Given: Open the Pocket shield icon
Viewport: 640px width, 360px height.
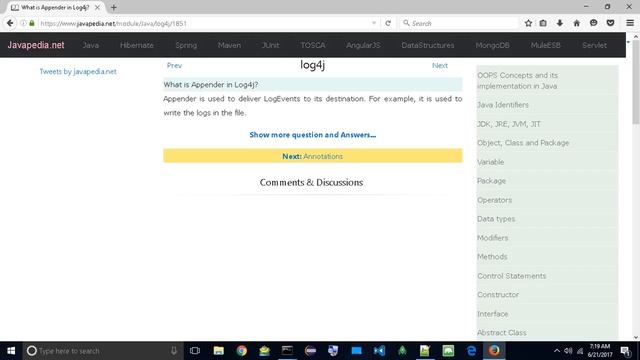Looking at the screenshot, I should pyautogui.click(x=610, y=23).
